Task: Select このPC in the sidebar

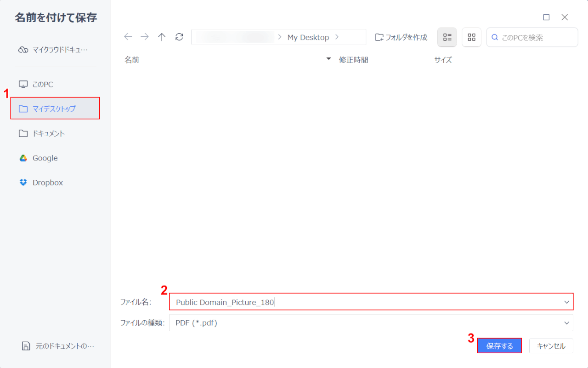Action: (55, 84)
